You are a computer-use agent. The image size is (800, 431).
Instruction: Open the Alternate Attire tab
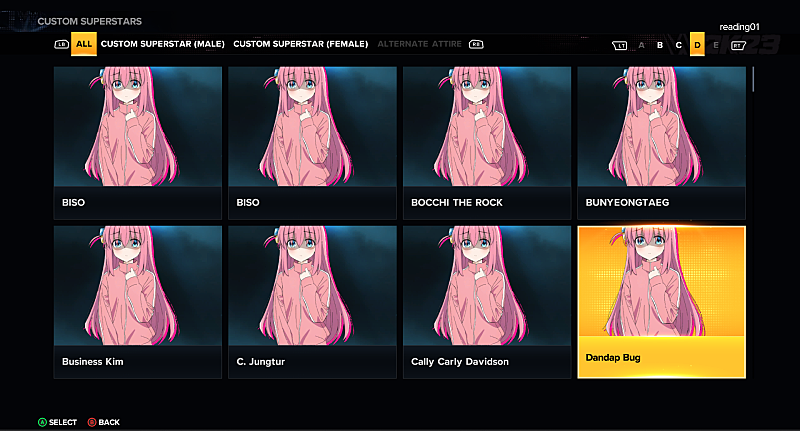point(419,44)
